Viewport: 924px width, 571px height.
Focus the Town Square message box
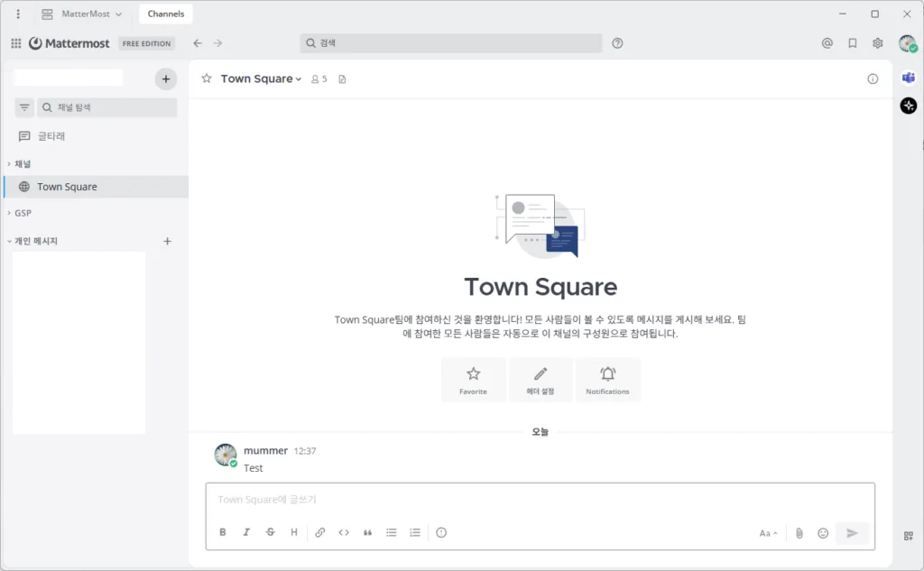pyautogui.click(x=540, y=500)
